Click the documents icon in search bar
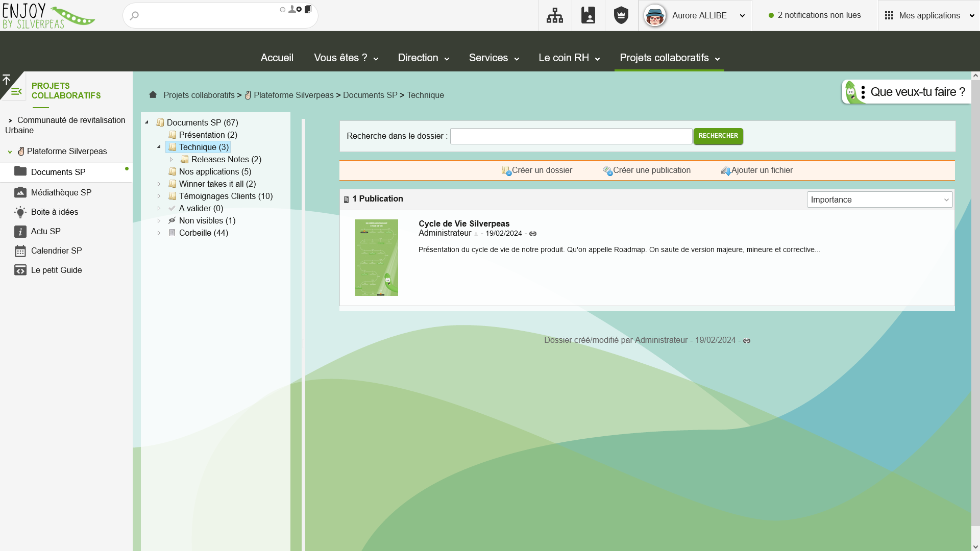 coord(308,9)
